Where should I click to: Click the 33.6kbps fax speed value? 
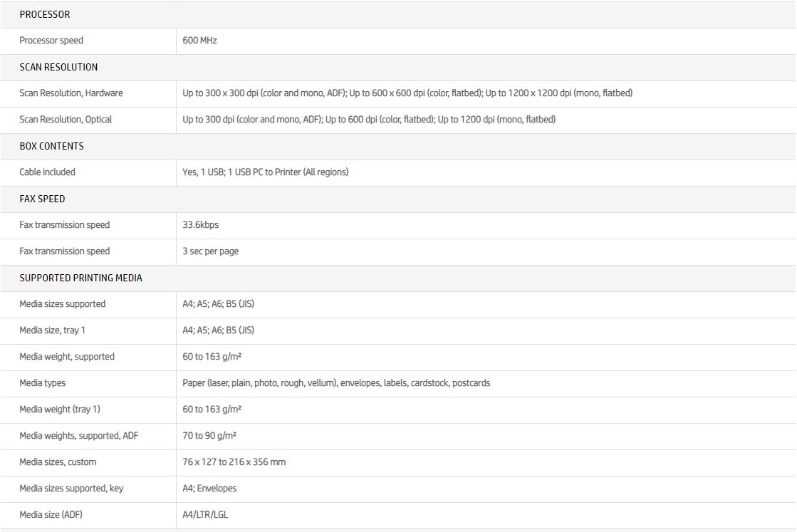pos(200,225)
